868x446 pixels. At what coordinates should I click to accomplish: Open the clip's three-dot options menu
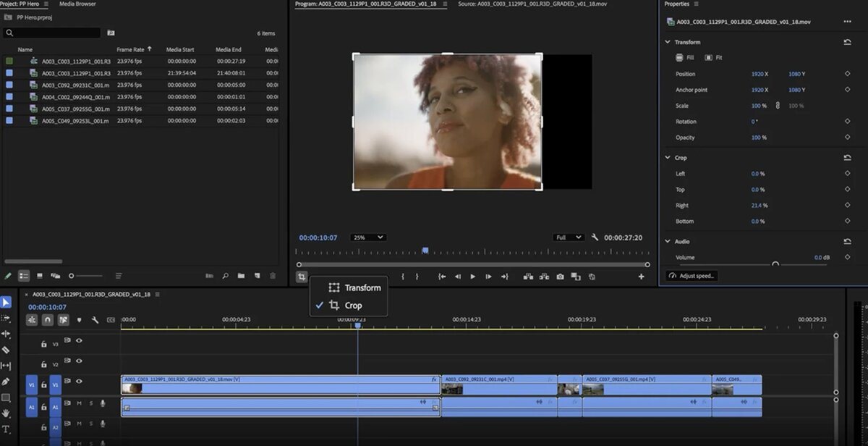[x=847, y=22]
